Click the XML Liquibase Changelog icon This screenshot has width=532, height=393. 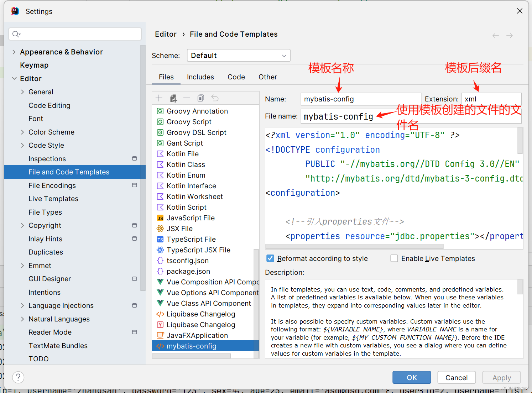(160, 314)
